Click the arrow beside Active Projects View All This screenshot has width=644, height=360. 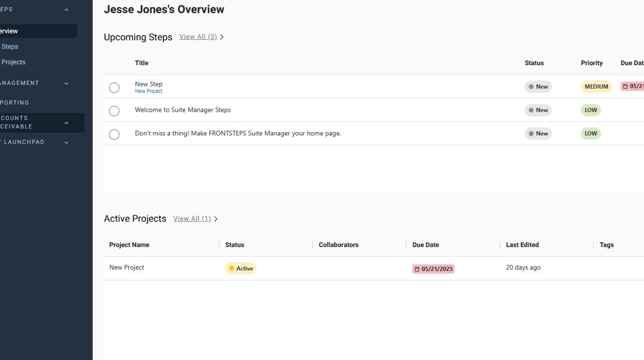coord(216,219)
